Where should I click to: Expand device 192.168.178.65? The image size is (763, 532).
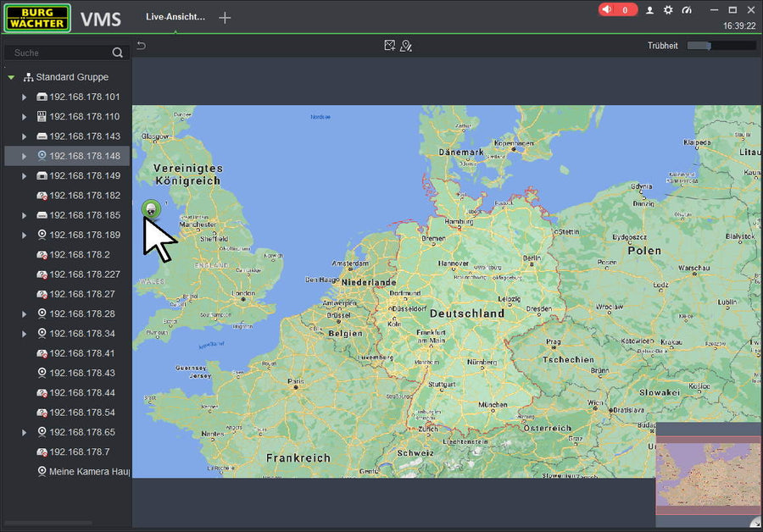click(x=25, y=433)
